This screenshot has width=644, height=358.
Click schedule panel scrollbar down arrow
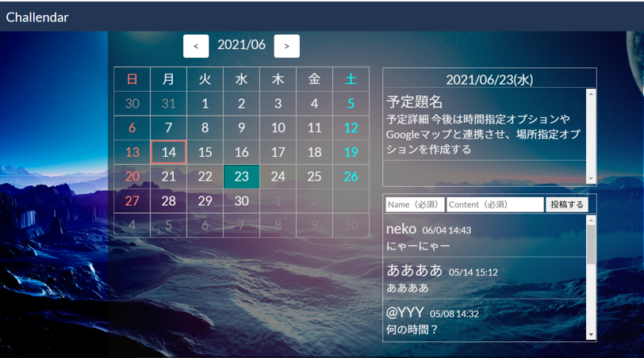591,178
